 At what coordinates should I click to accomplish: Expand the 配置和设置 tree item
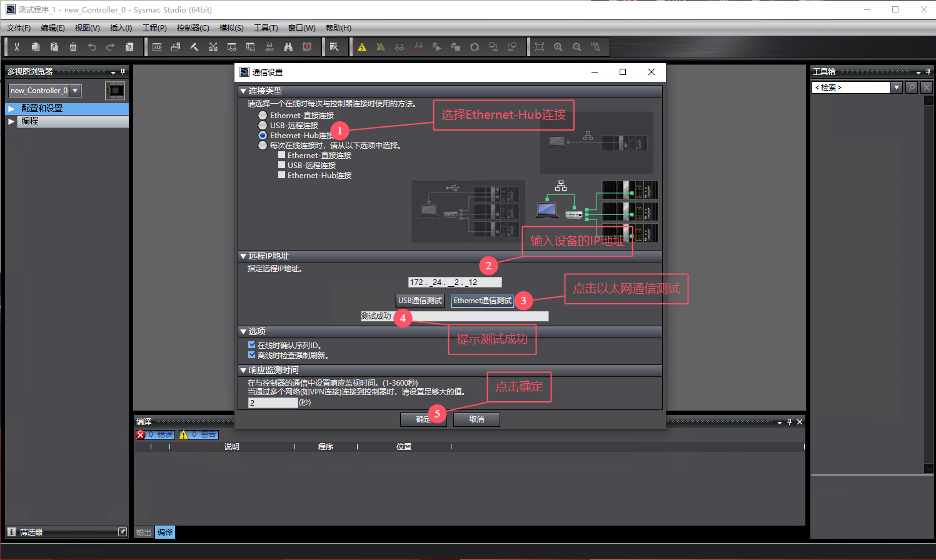[11, 109]
